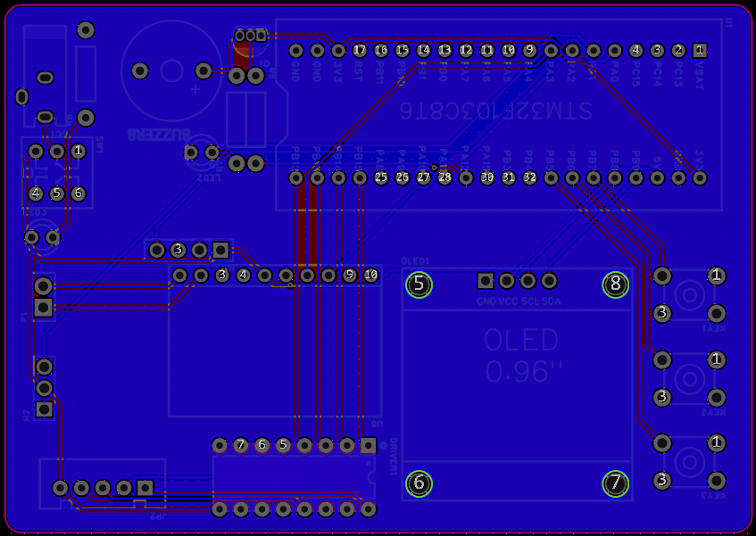
Task: Select STM32 bottom row pad 27
Action: (423, 177)
